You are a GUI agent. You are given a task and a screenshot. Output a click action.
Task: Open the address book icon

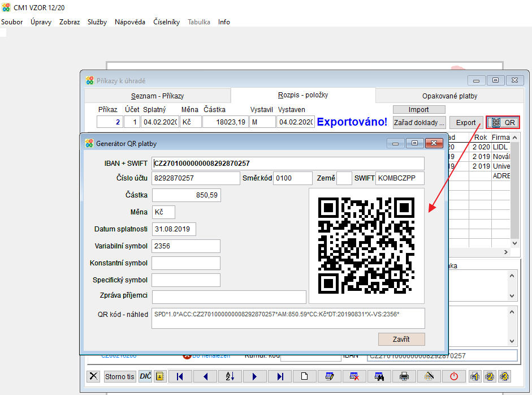[160, 376]
